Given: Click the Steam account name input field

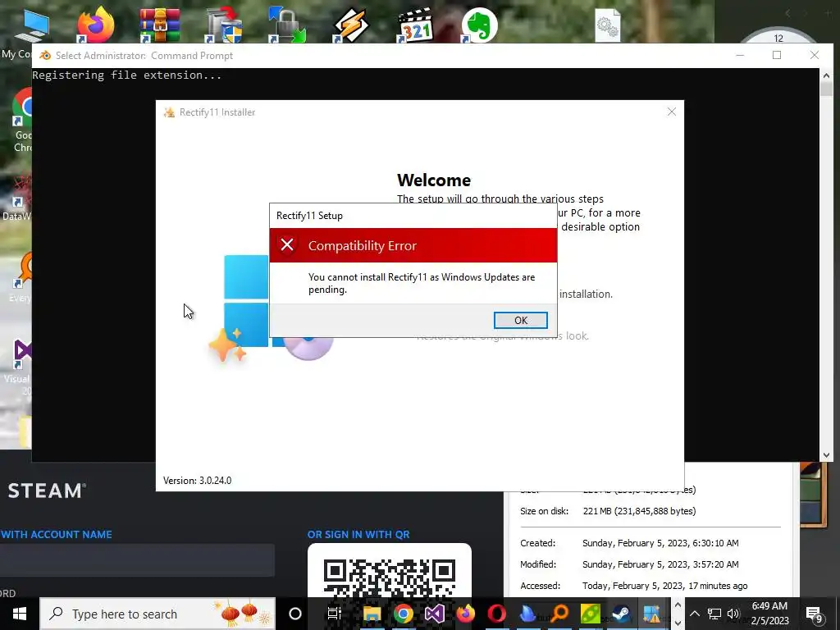Looking at the screenshot, I should (x=137, y=559).
